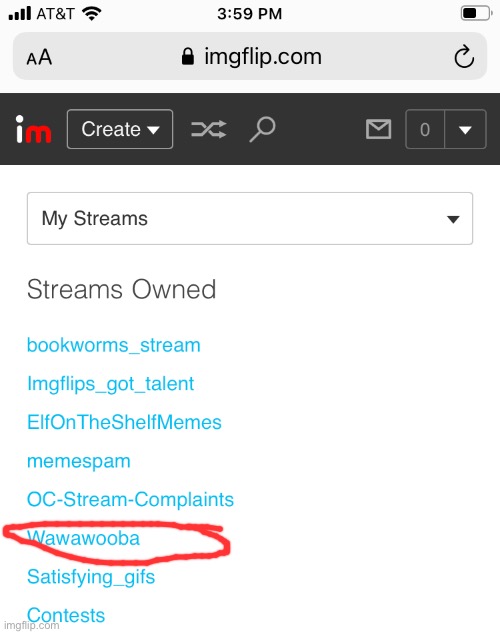Open the imgflip home logo
This screenshot has height=634, width=500.
[x=33, y=129]
